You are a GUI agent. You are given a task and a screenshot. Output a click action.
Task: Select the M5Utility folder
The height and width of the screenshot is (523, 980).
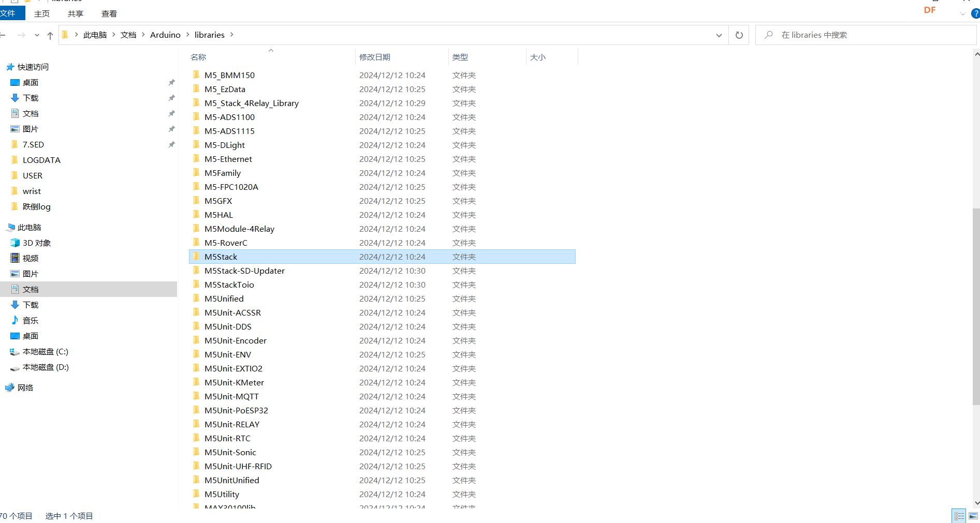point(382,494)
